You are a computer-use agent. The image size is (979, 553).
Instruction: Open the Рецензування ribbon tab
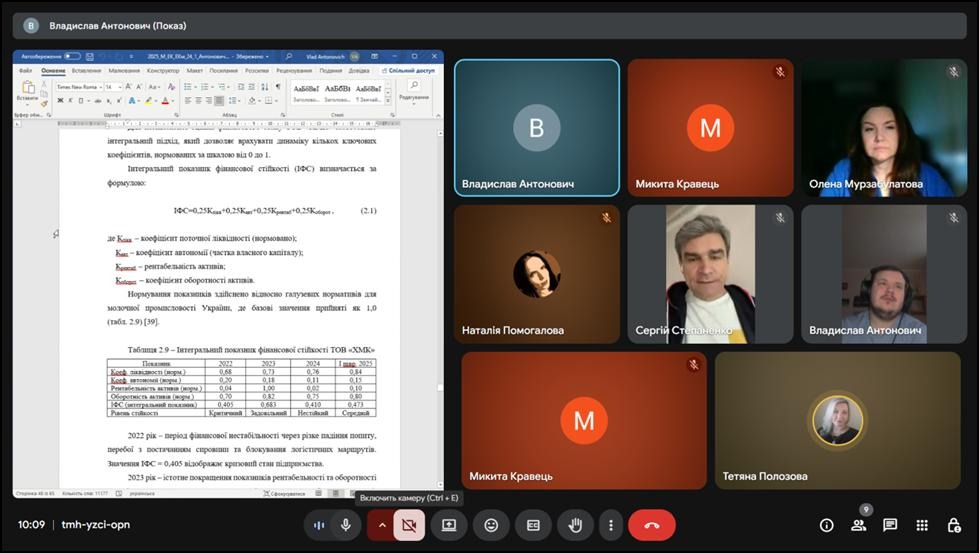[294, 71]
